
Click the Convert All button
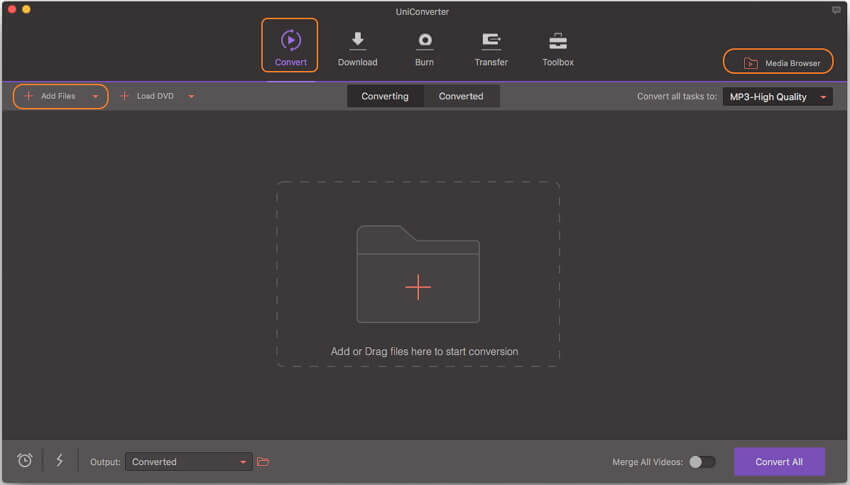779,462
